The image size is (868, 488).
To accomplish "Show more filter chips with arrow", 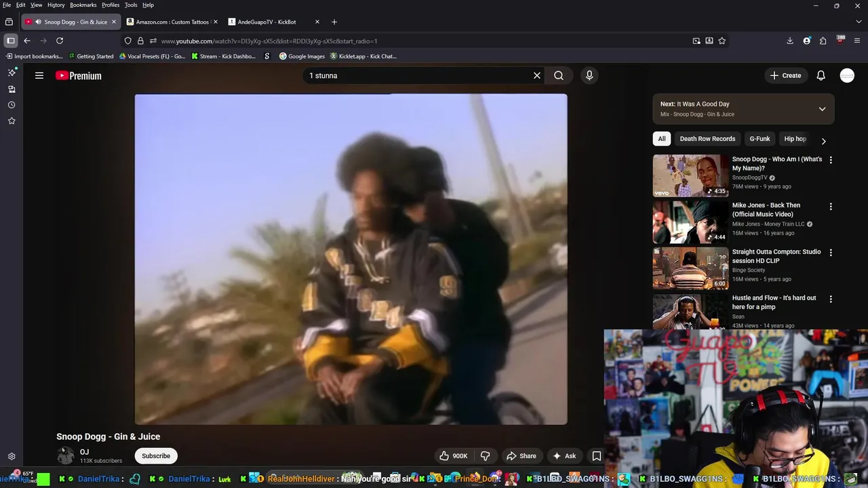I will [823, 141].
